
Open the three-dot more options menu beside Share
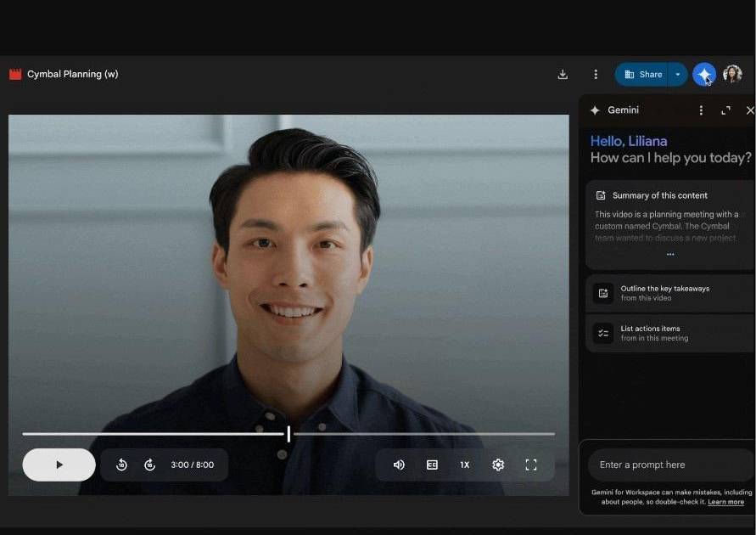596,75
